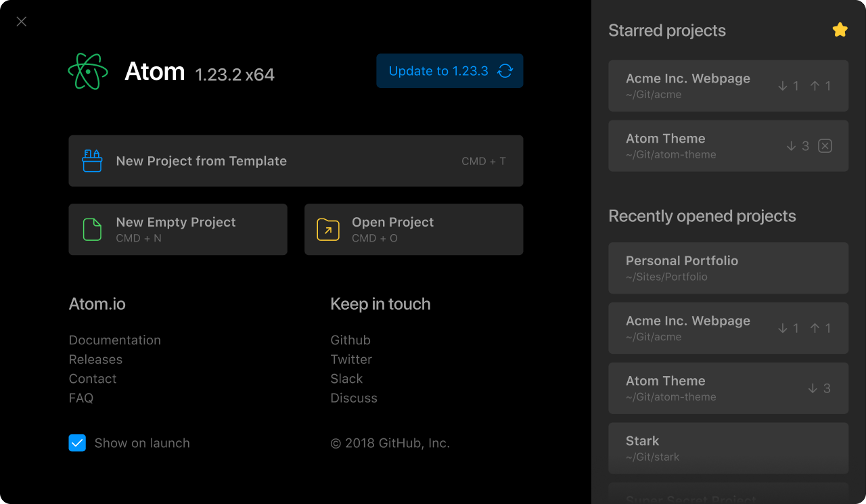This screenshot has height=504, width=866.
Task: Click the CMD + T shortcut label
Action: (484, 161)
